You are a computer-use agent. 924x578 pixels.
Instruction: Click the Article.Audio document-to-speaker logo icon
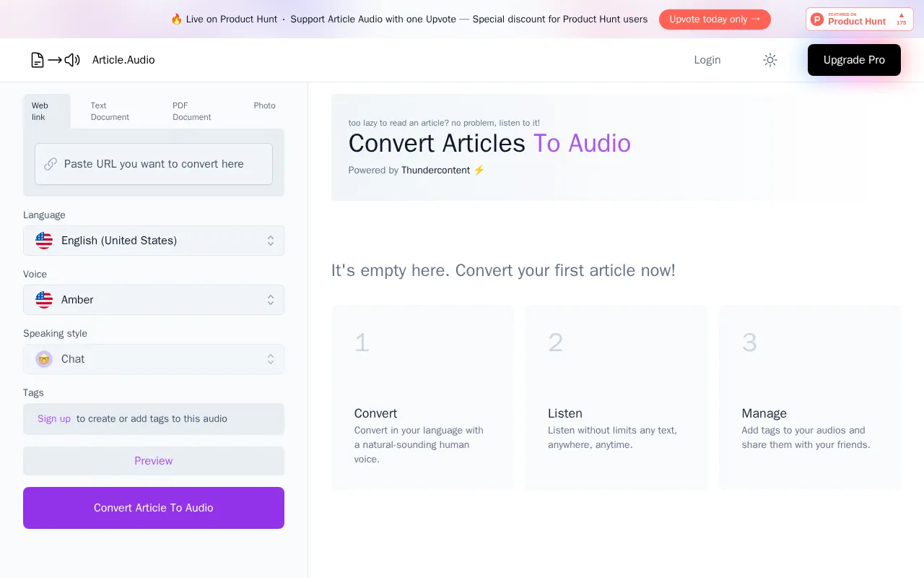click(55, 60)
